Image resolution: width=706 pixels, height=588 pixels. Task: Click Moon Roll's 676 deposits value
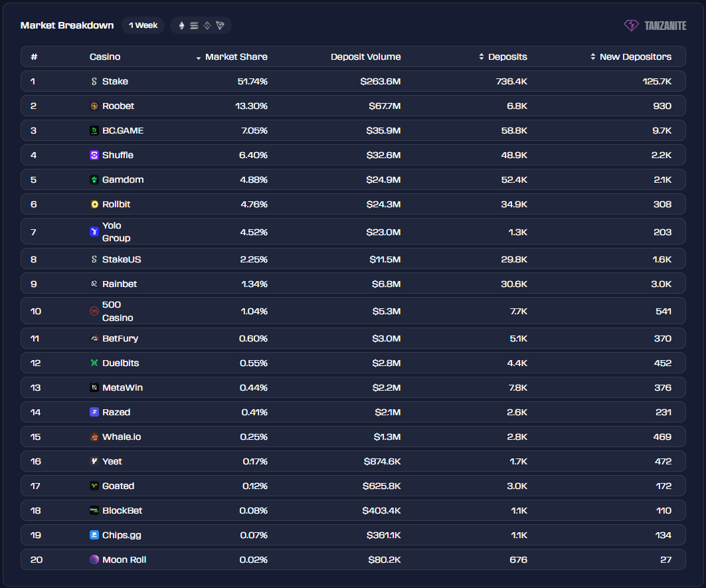518,559
